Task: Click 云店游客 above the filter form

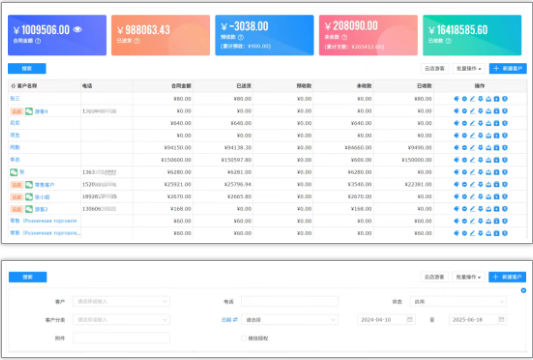Action: pyautogui.click(x=434, y=277)
